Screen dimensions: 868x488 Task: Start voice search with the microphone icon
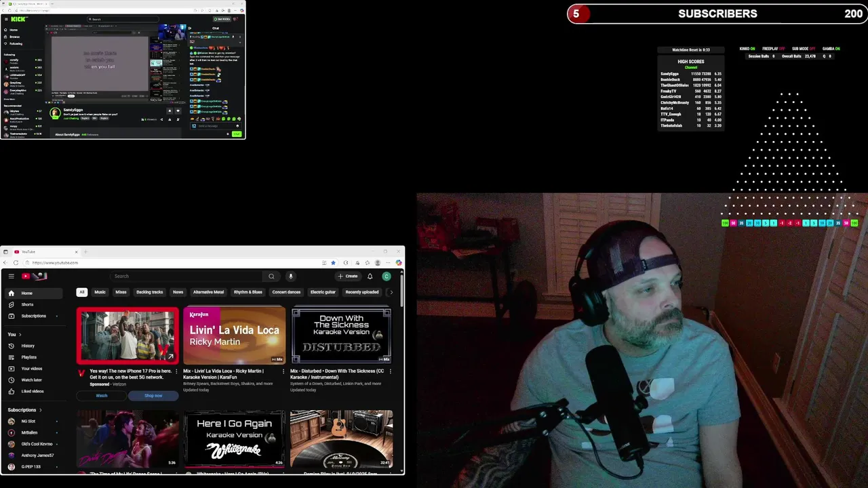290,276
